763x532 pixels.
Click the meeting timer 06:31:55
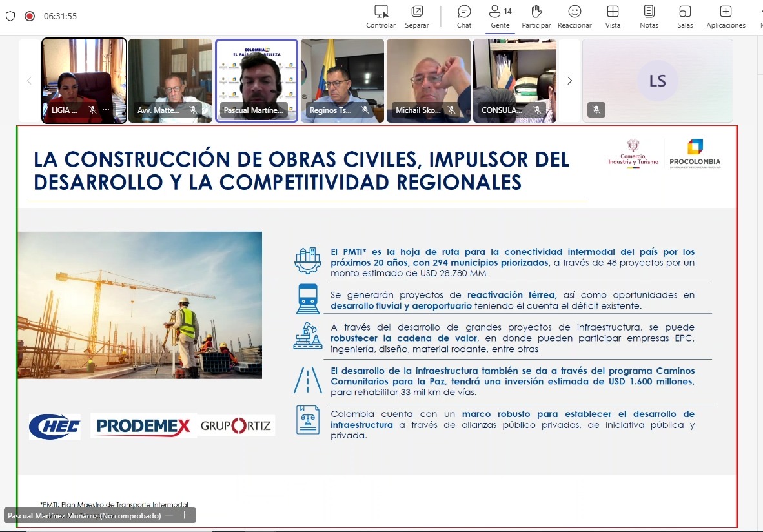pos(60,16)
